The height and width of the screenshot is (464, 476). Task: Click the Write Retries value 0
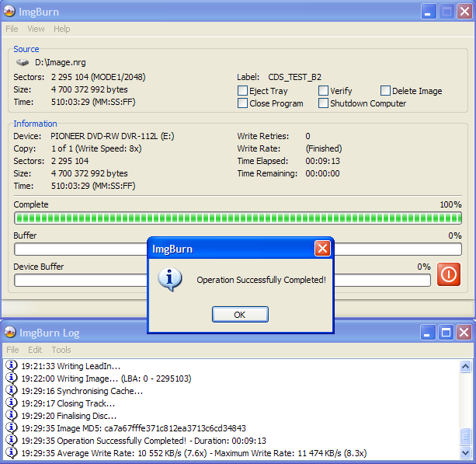coord(307,136)
